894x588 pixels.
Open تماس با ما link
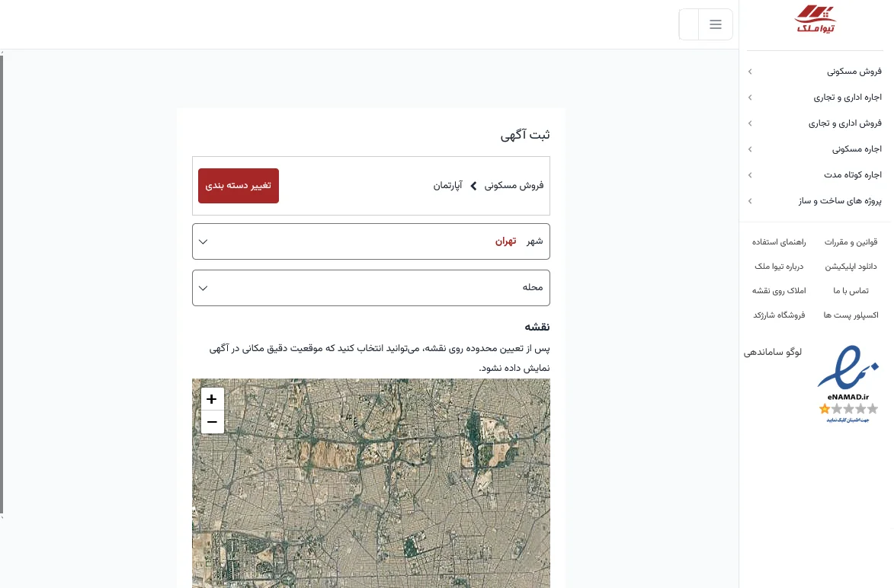(x=851, y=291)
